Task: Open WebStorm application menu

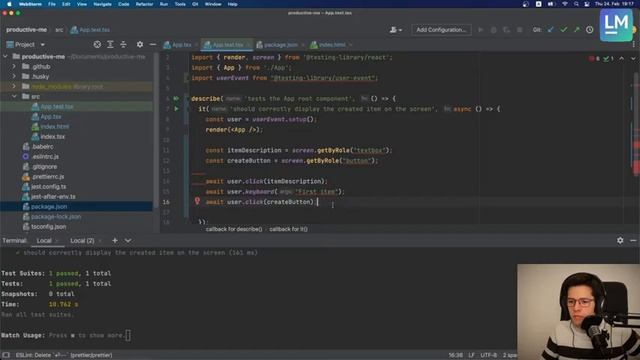Action: [30, 4]
